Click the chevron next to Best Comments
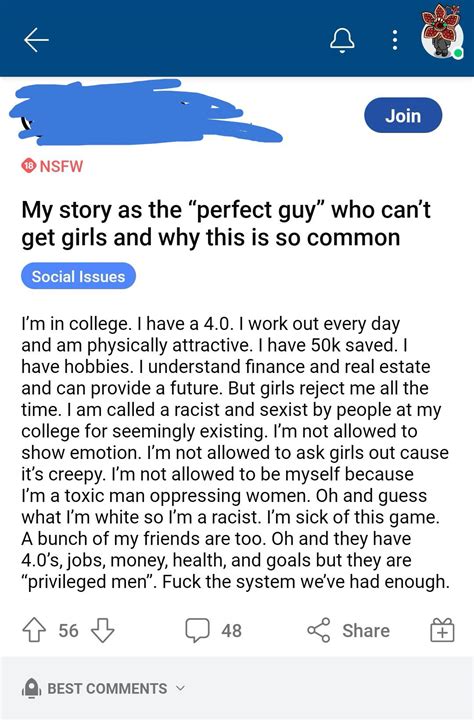 coord(180,688)
